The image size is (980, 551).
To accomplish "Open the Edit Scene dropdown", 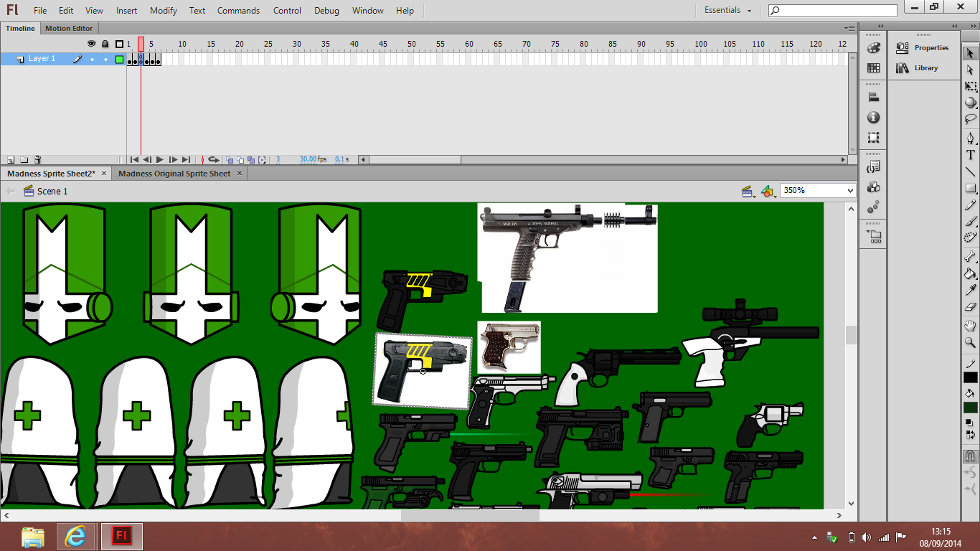I will (x=748, y=192).
